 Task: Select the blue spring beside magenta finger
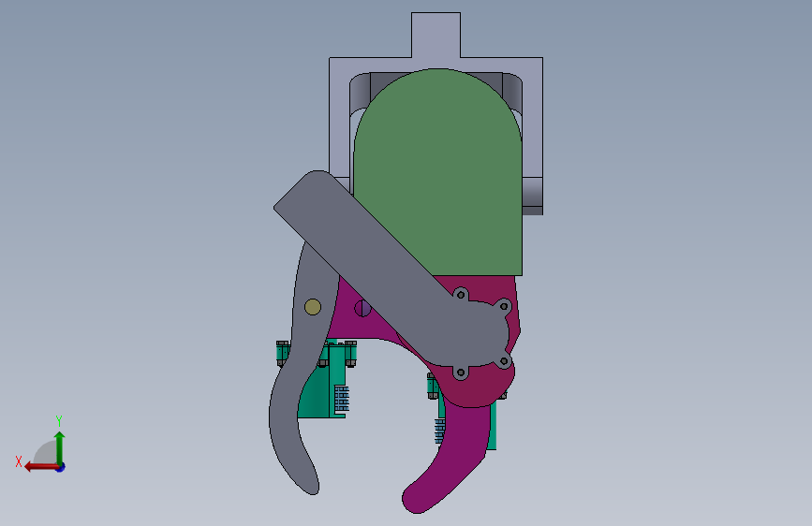(439, 431)
